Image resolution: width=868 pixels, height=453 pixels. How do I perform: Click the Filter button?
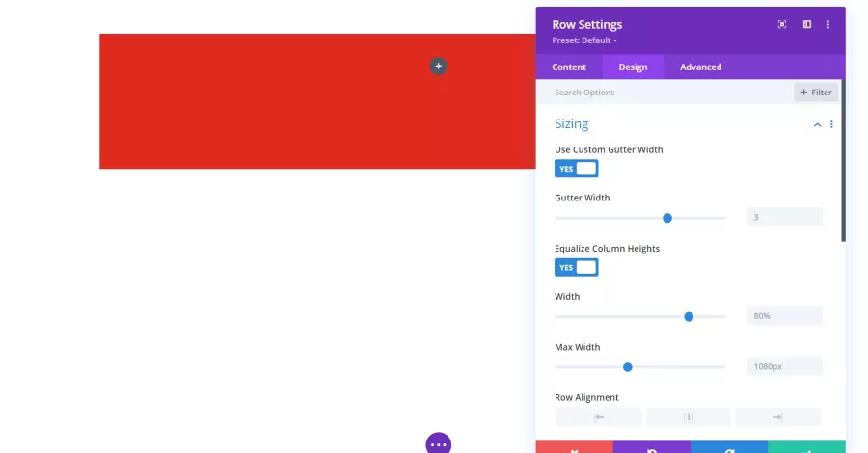coord(816,93)
